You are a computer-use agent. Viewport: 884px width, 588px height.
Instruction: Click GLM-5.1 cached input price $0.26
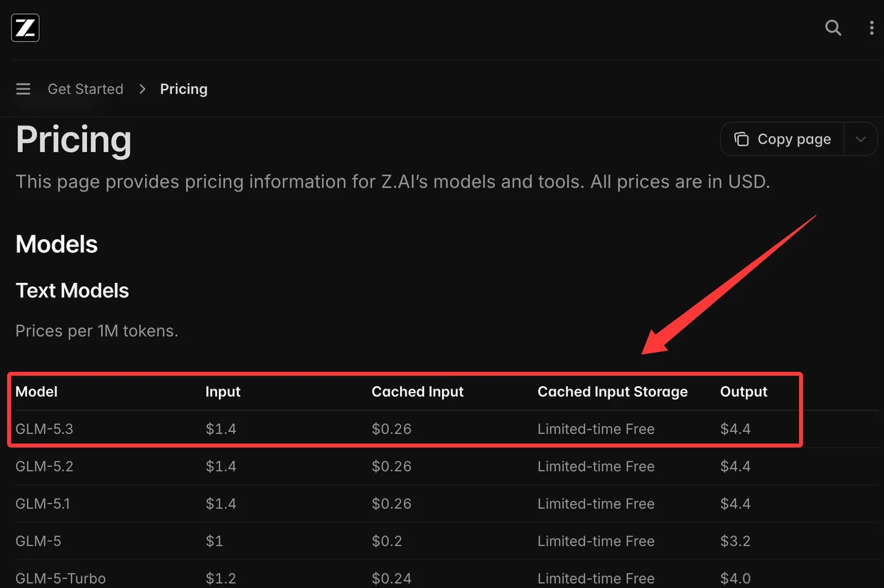[392, 504]
